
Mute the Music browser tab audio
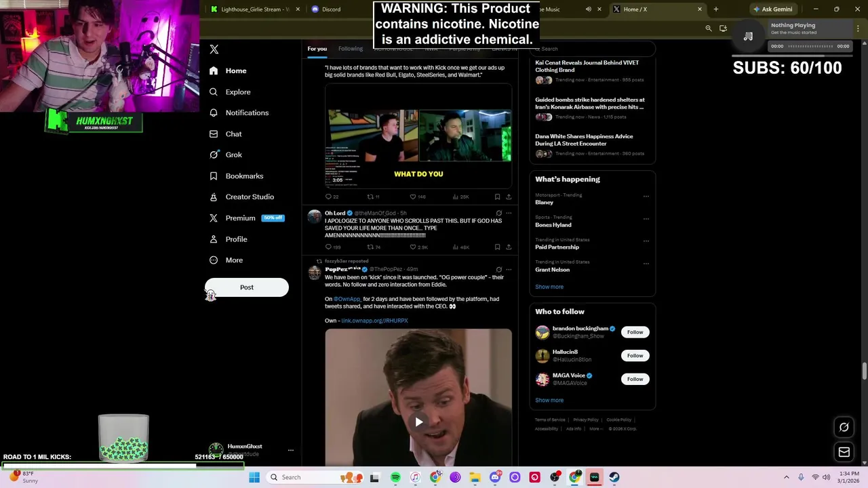(x=589, y=9)
